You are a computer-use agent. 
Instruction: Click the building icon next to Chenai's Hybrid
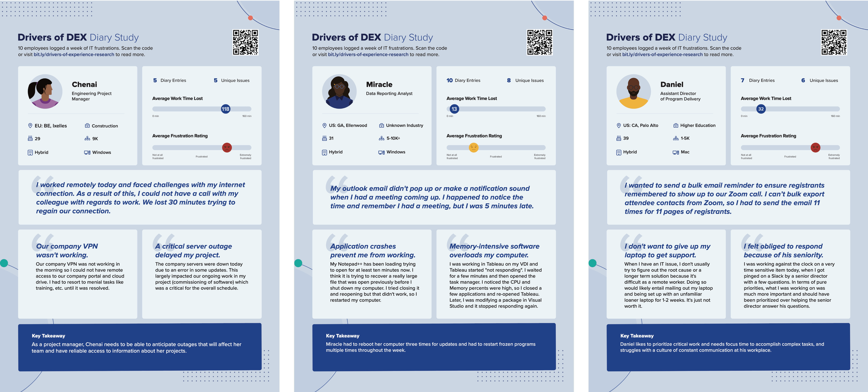30,152
